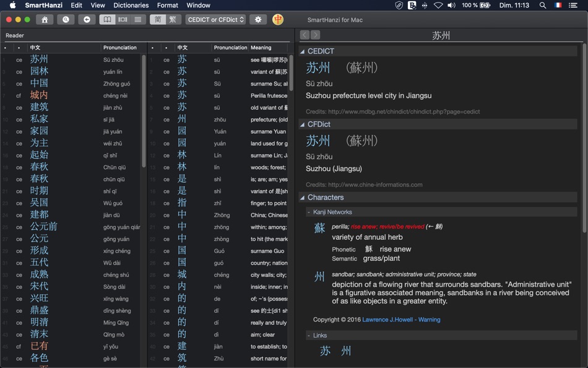Select character 城 meaning city walls

pos(182,274)
